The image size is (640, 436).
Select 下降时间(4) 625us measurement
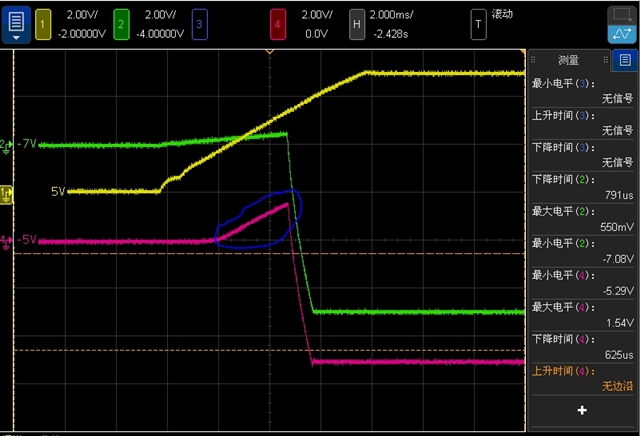point(582,347)
